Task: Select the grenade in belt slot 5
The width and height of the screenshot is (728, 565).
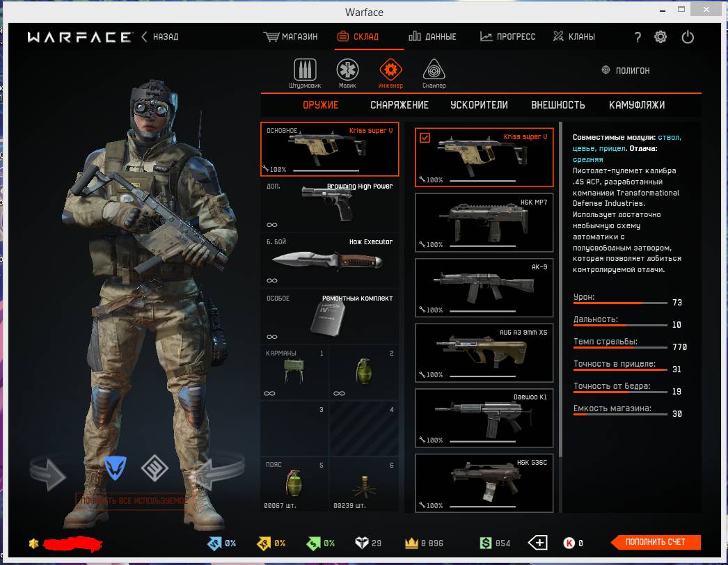Action: pos(294,484)
